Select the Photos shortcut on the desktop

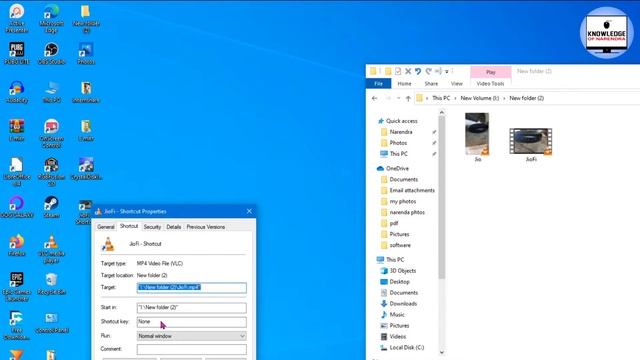[86, 53]
